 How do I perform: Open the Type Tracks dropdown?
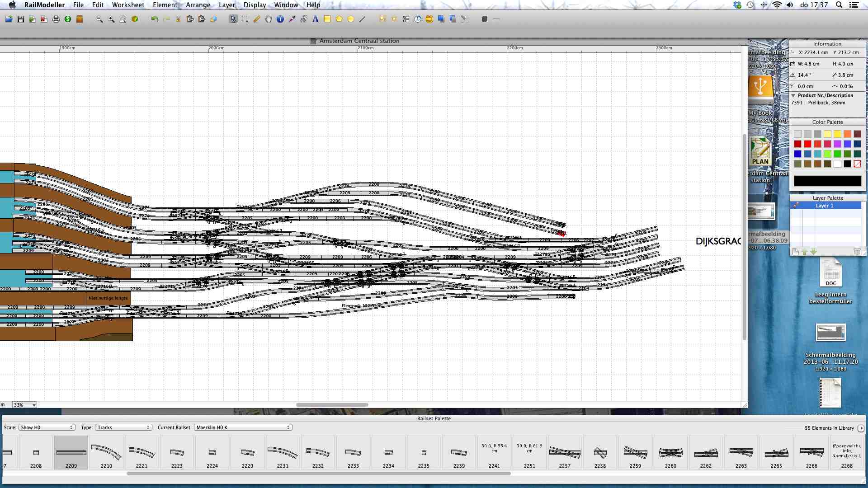123,427
